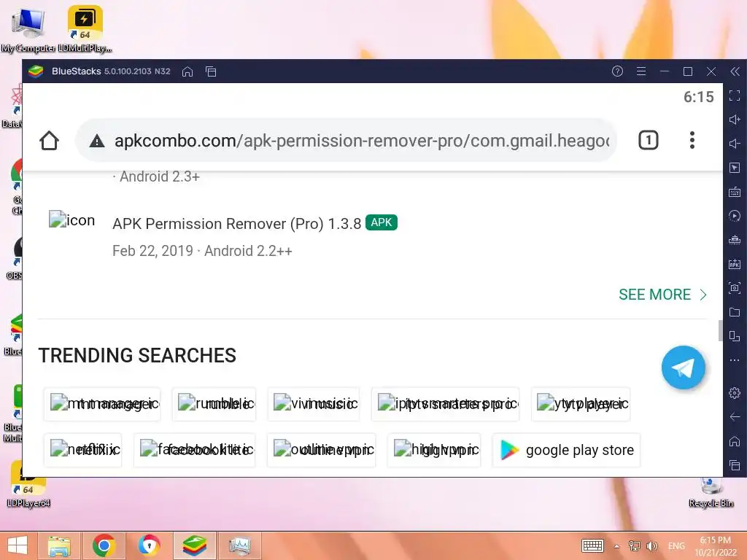Click the touch keyboard tray icon
This screenshot has width=747, height=560.
[x=592, y=545]
